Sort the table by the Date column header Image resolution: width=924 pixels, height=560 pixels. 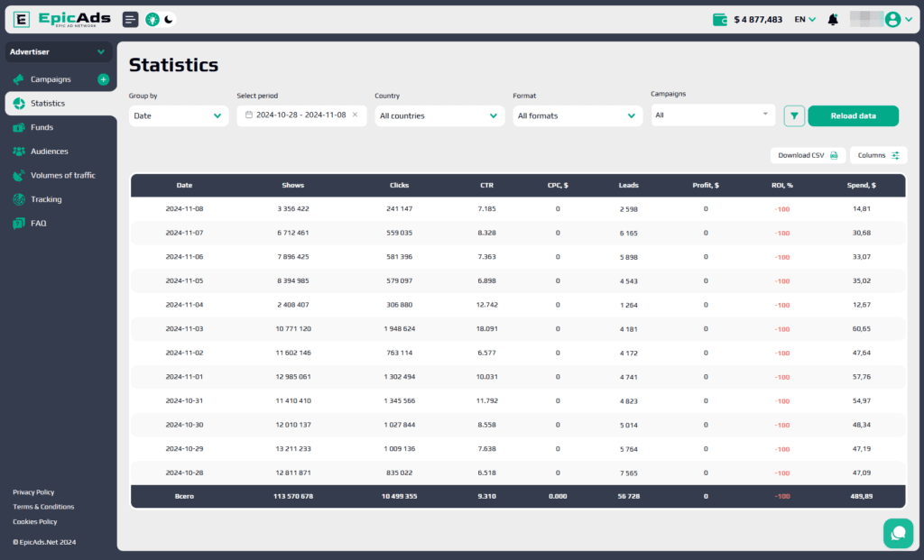[x=184, y=186]
